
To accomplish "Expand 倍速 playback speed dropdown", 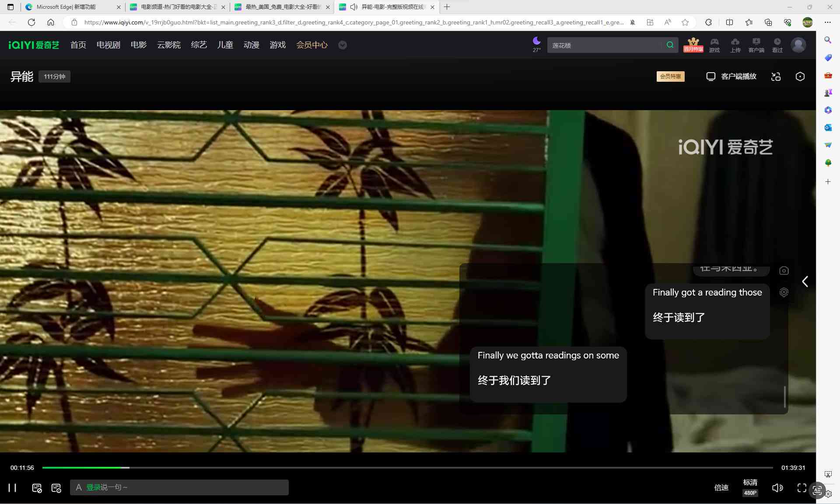I will pos(721,487).
